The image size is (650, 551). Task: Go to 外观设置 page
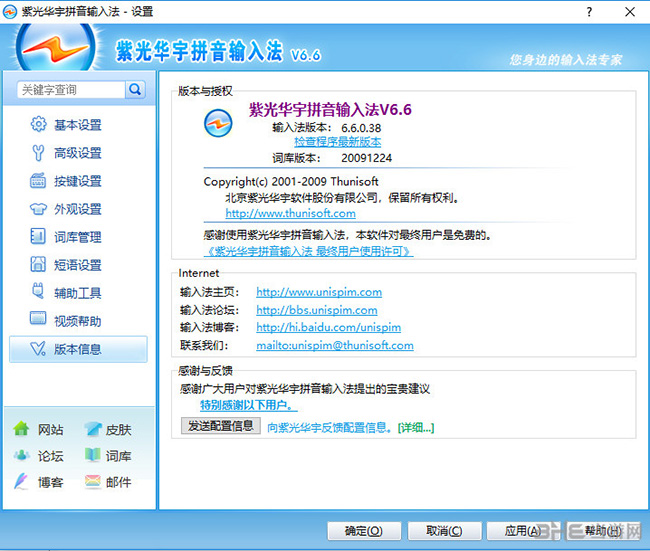[x=78, y=209]
